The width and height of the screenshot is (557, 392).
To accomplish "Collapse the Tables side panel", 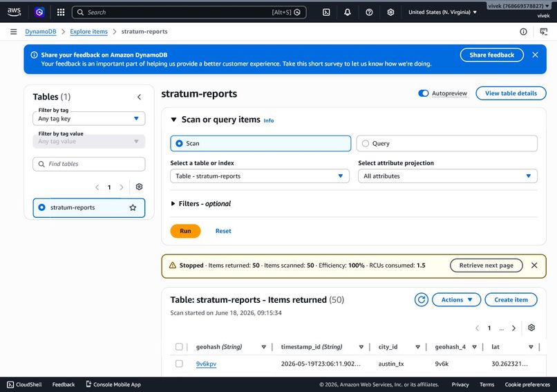I will (x=140, y=97).
